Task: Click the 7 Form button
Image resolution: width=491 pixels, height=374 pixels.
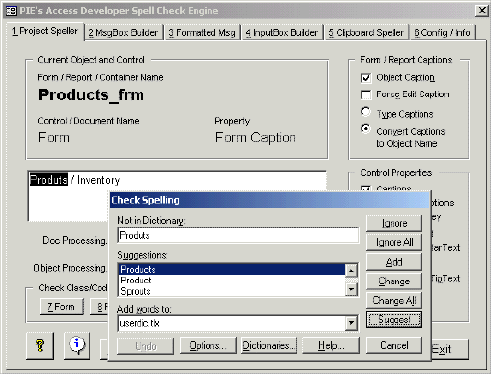Action: click(61, 307)
